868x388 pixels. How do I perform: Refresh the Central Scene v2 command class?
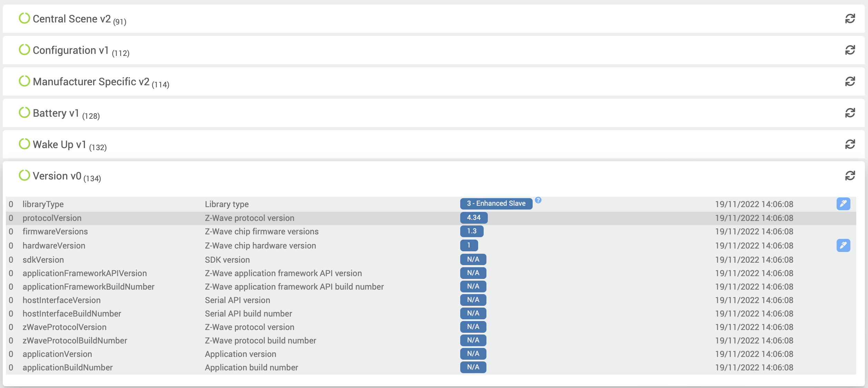[x=850, y=19]
